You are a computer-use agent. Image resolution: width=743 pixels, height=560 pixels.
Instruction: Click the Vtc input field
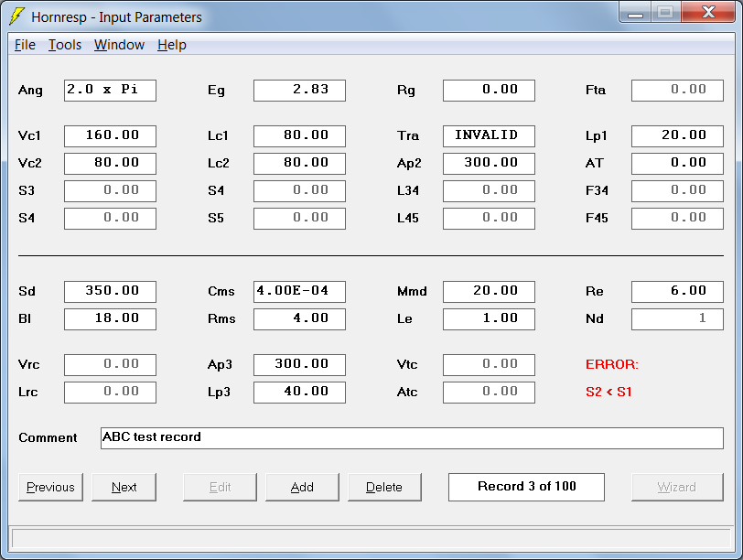click(x=489, y=365)
